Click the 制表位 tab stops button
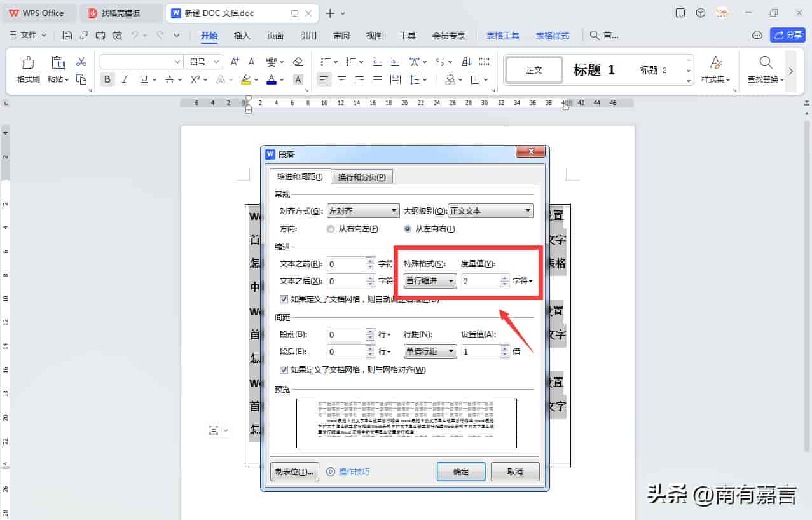The height and width of the screenshot is (520, 812). 294,472
